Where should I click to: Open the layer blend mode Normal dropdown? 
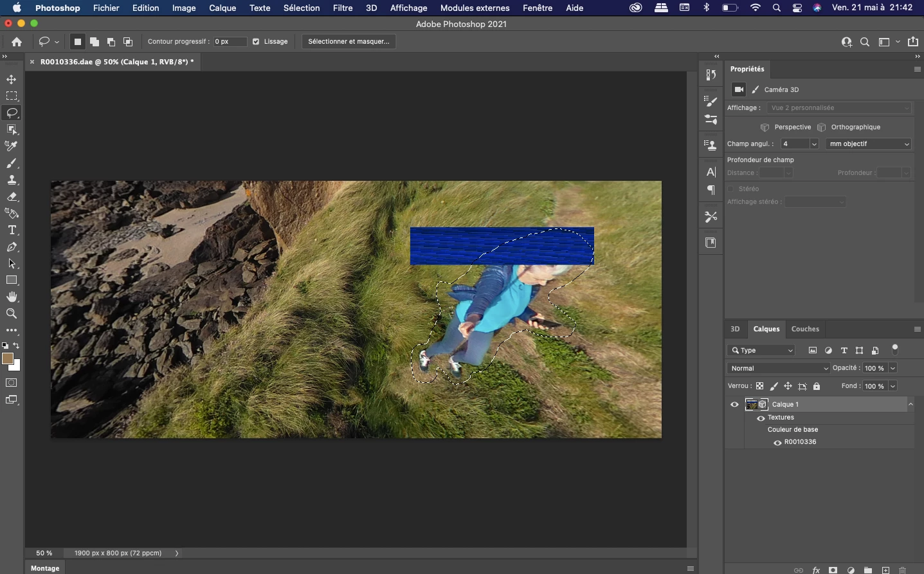tap(779, 368)
